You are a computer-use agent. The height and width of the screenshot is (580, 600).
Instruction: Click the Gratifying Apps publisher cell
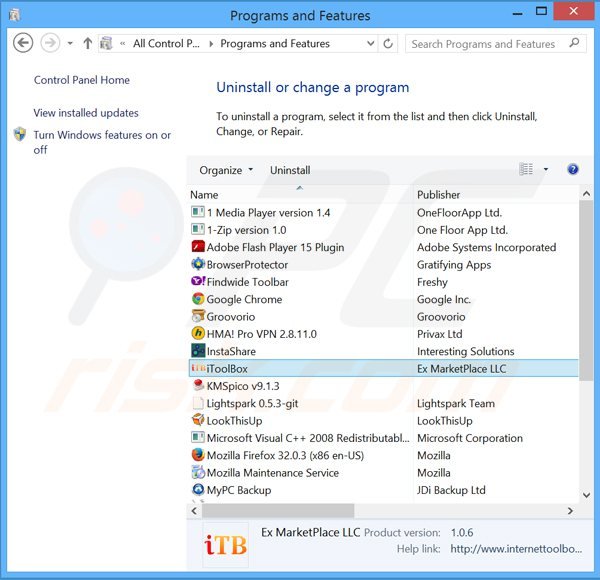pos(454,265)
